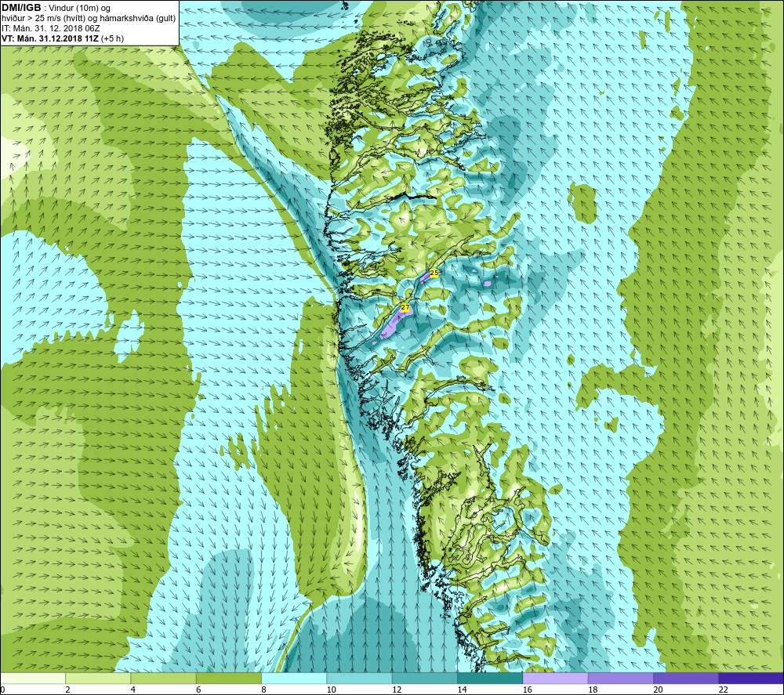Click the pale yellow 0–2 legend swatch
Screen dimensions: 784x695
point(32,678)
